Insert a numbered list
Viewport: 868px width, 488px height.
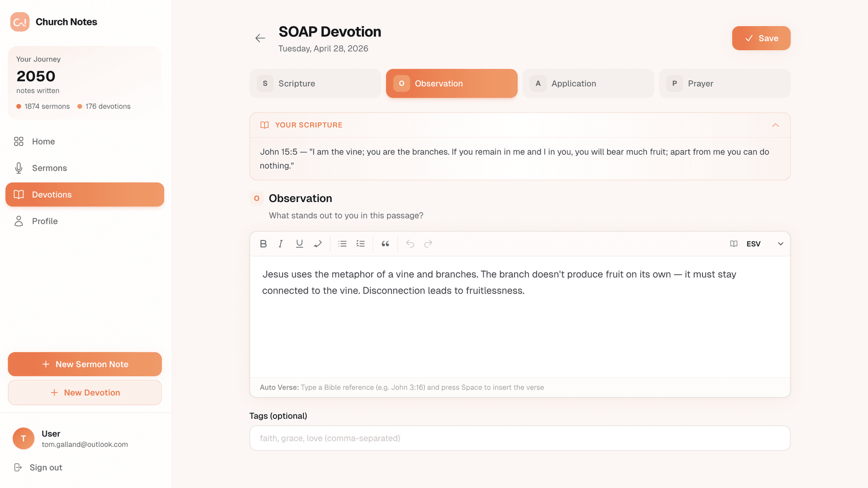pos(360,244)
